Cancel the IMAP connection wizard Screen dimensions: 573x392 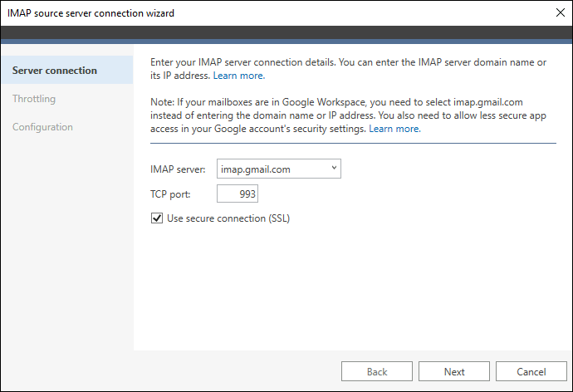531,371
